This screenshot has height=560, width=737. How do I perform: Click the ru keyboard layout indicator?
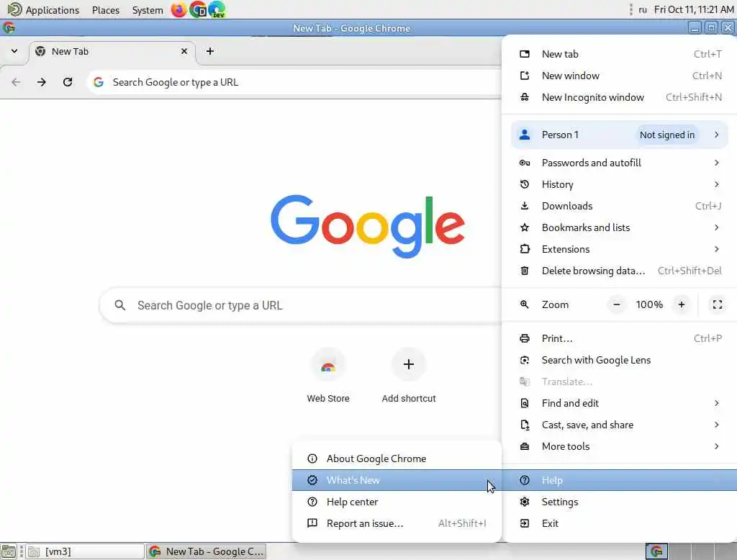(643, 9)
